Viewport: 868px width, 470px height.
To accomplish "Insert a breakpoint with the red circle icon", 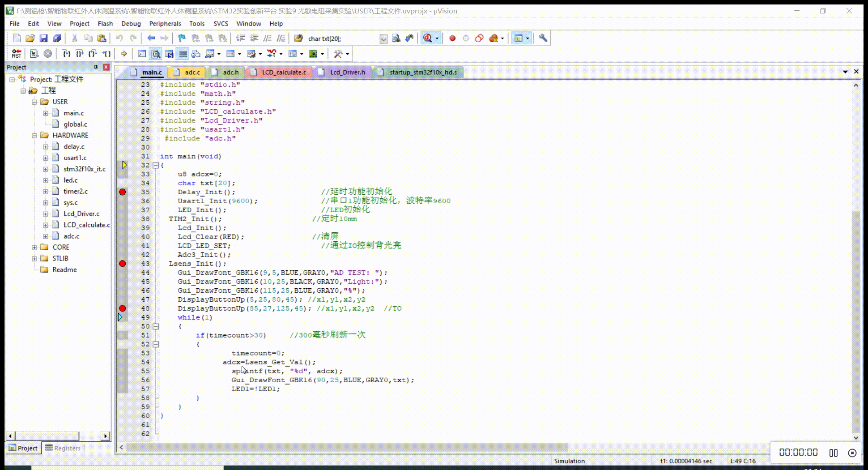I will tap(452, 38).
